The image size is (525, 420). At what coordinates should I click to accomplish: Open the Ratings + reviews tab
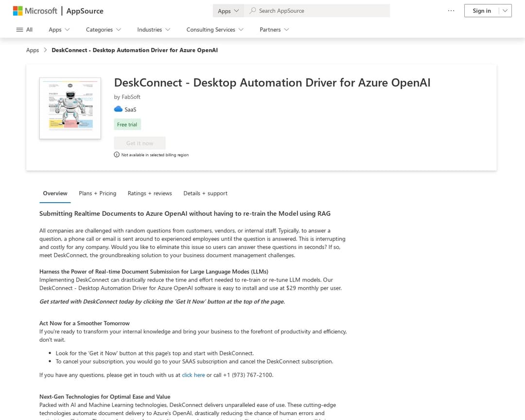(x=149, y=193)
